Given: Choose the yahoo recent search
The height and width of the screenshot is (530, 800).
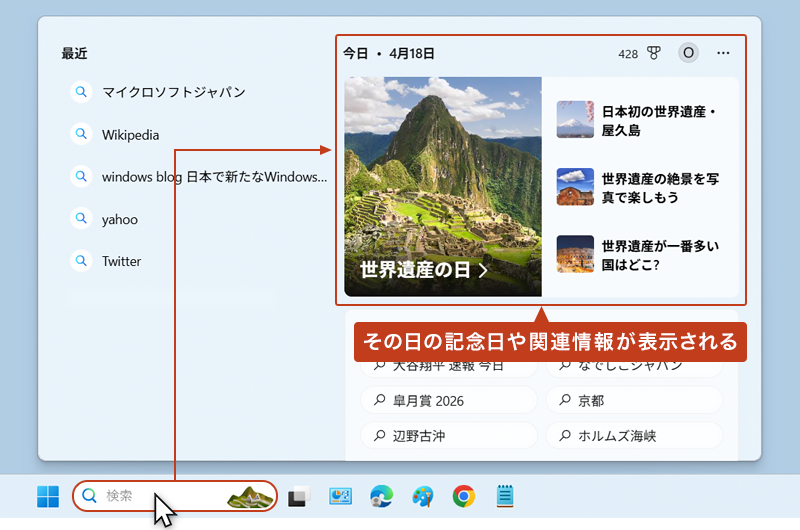Looking at the screenshot, I should 119,219.
